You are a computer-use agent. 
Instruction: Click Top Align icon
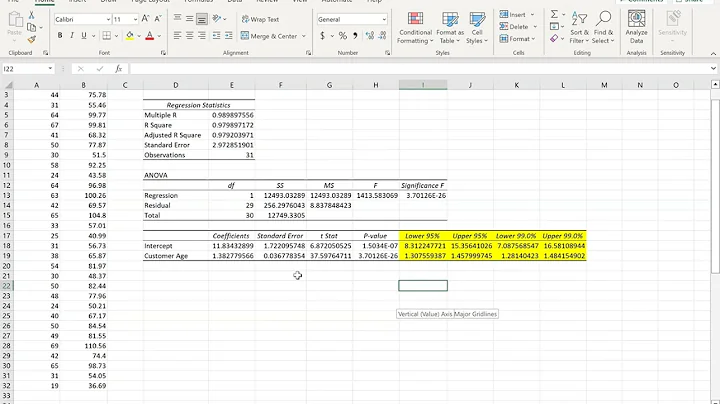(177, 18)
